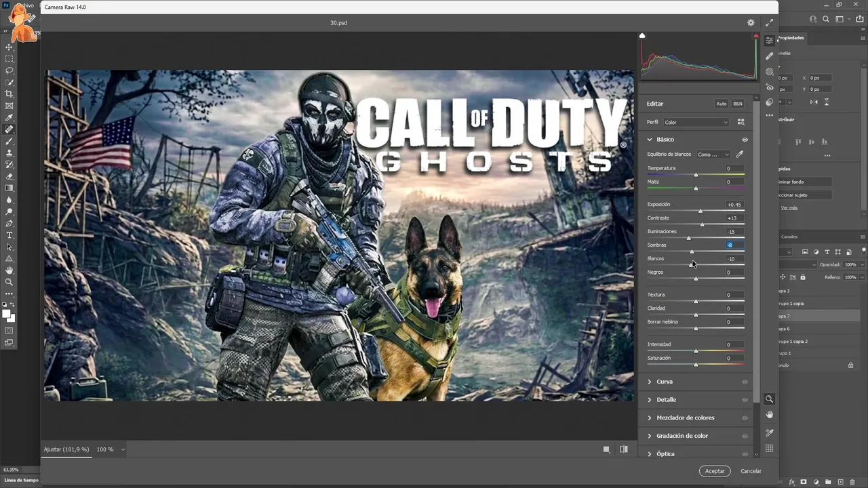
Task: Open Photoshop search magnifier icon
Action: pyautogui.click(x=826, y=20)
